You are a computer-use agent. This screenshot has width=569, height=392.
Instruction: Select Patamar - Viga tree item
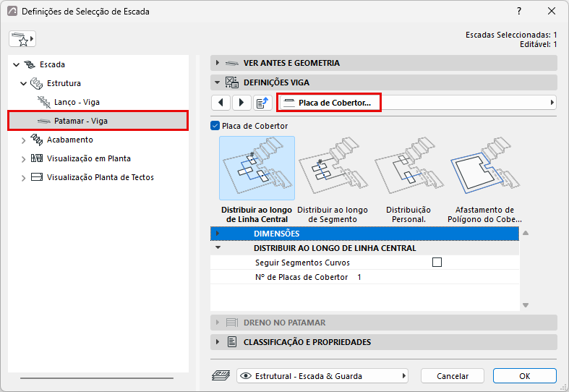[98, 121]
